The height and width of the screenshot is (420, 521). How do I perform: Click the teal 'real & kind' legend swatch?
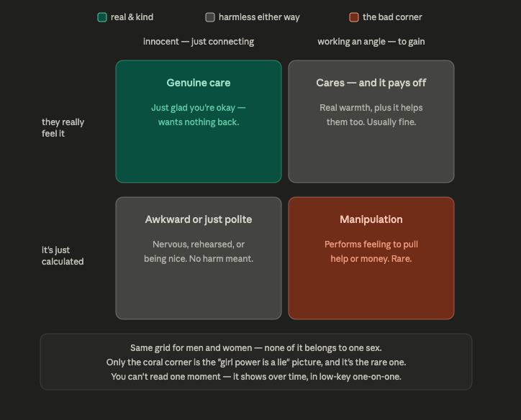click(102, 17)
